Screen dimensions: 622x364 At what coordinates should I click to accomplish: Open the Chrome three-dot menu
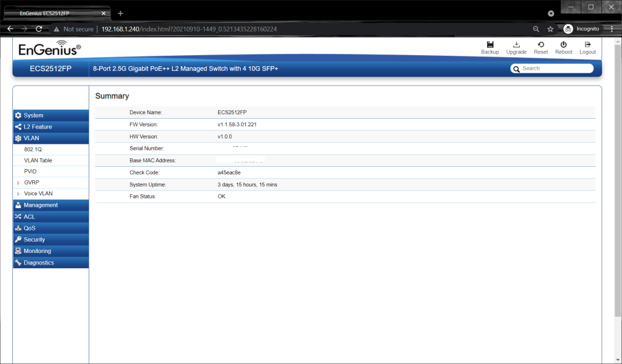612,29
